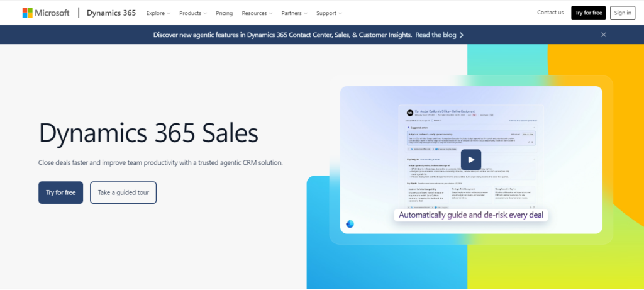Viewport: 644px width, 290px height.
Task: Expand the Support menu
Action: (x=329, y=13)
